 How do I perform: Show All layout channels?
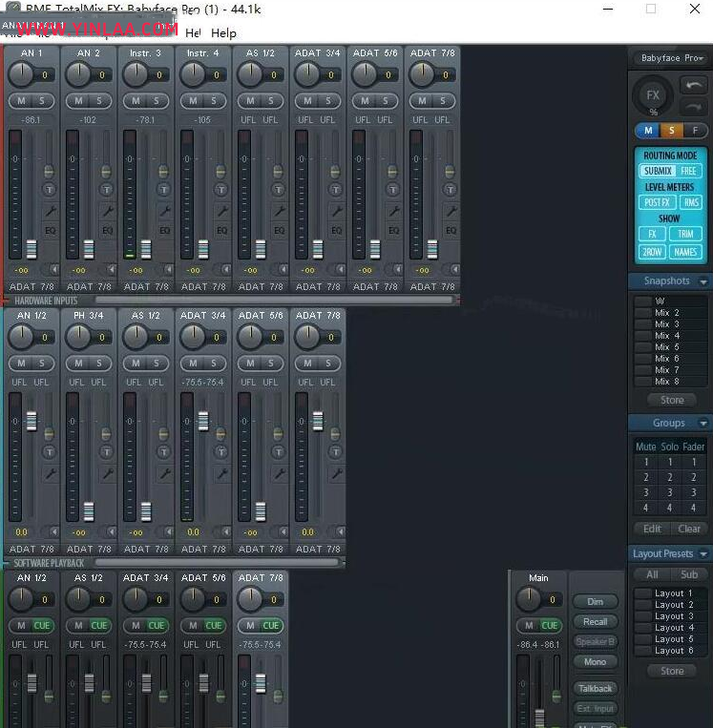point(652,574)
